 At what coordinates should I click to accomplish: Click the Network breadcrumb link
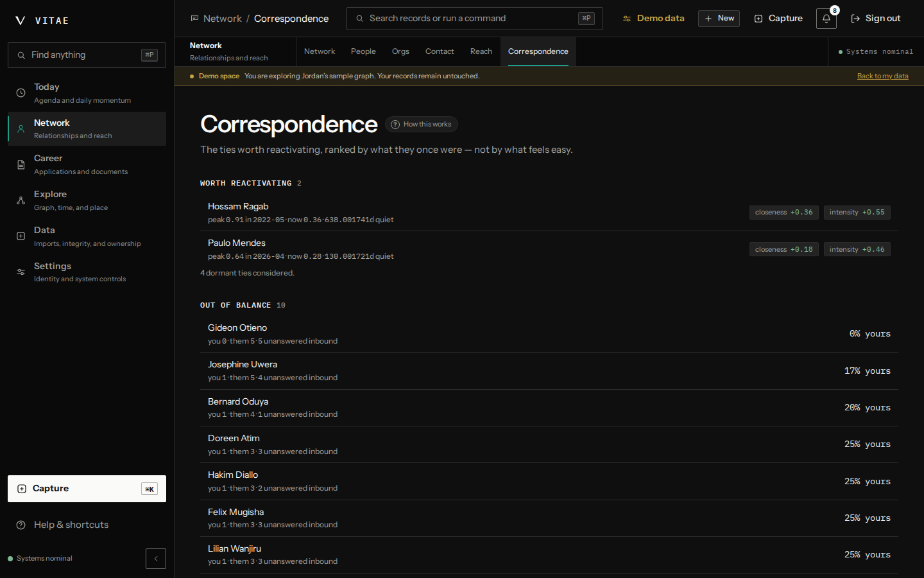click(x=223, y=19)
